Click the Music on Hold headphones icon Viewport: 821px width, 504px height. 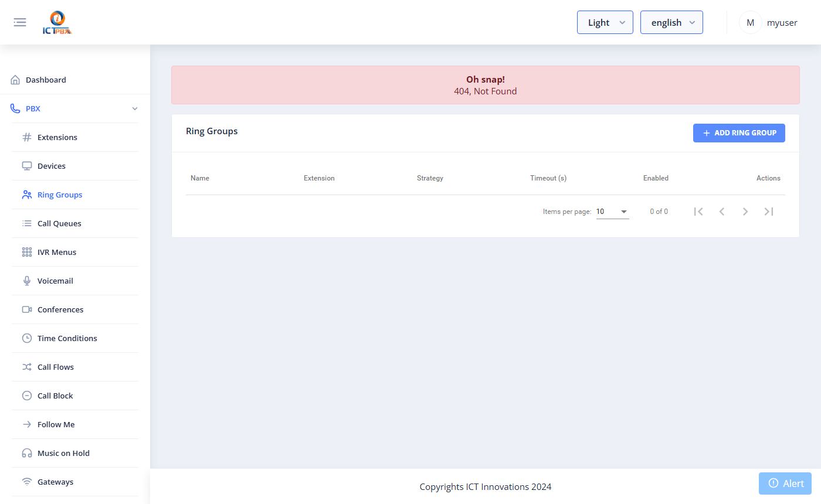[x=27, y=453]
